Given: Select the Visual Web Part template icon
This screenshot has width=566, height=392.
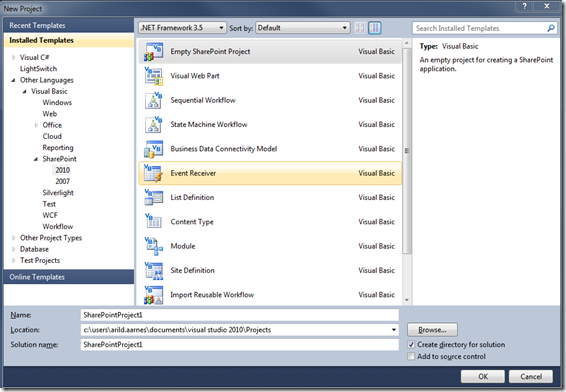Looking at the screenshot, I should click(153, 76).
